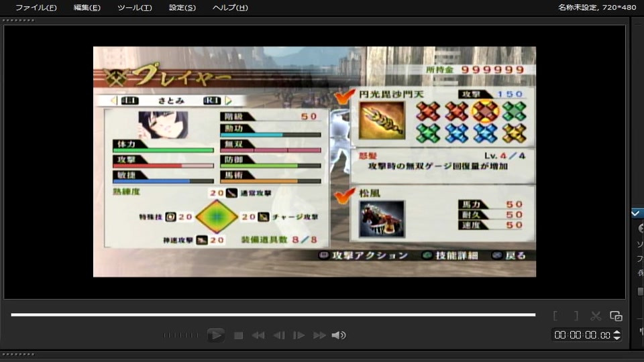644x362 pixels.
Task: Open the 設定(S) menu
Action: 182,8
